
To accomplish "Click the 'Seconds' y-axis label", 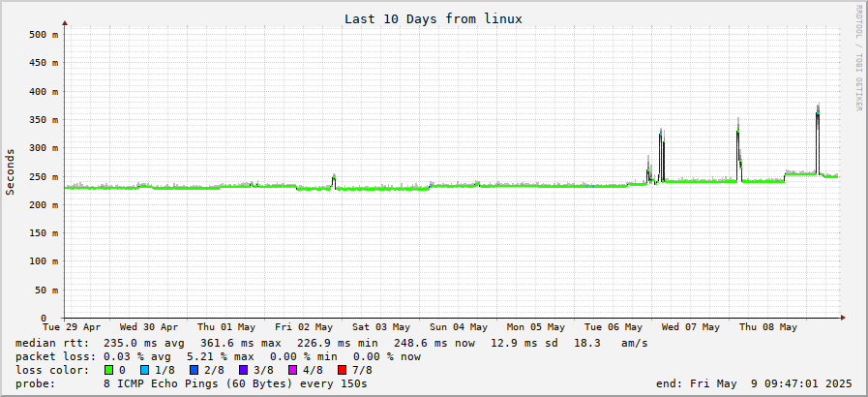I will [10, 171].
